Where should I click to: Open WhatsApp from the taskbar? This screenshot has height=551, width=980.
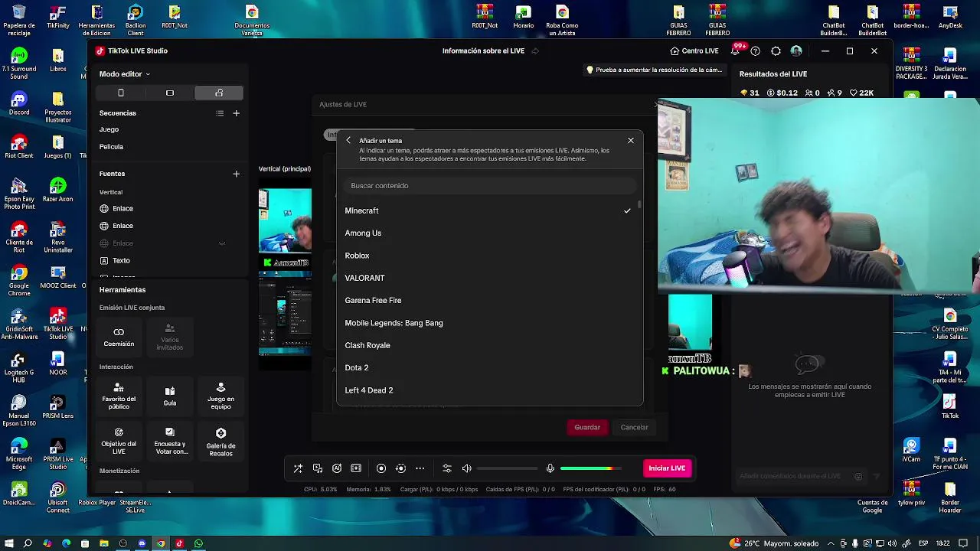(198, 543)
